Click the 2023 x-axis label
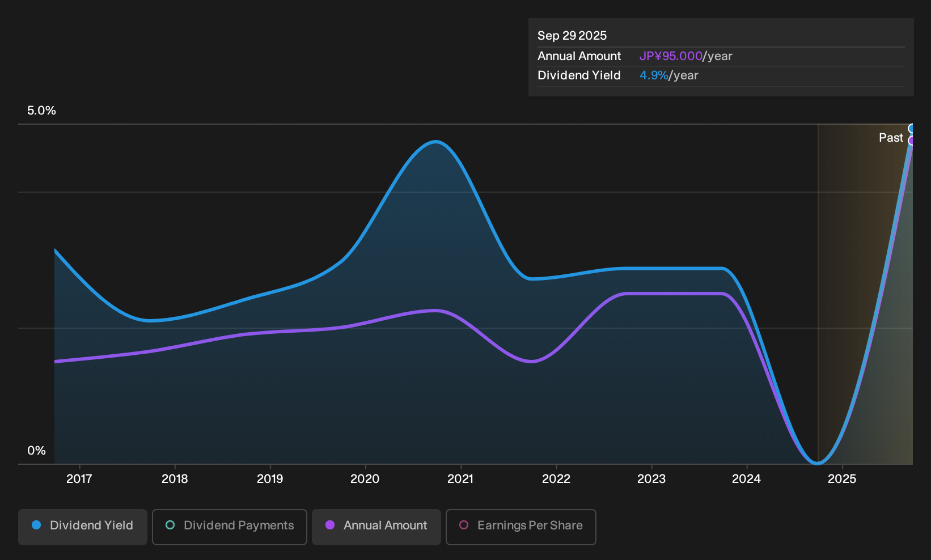This screenshot has width=931, height=560. pos(651,479)
